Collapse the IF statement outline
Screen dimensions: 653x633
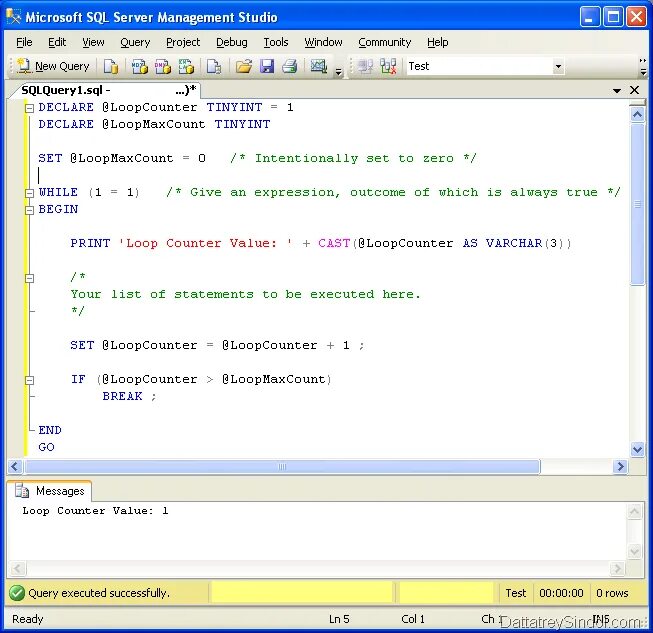(29, 380)
